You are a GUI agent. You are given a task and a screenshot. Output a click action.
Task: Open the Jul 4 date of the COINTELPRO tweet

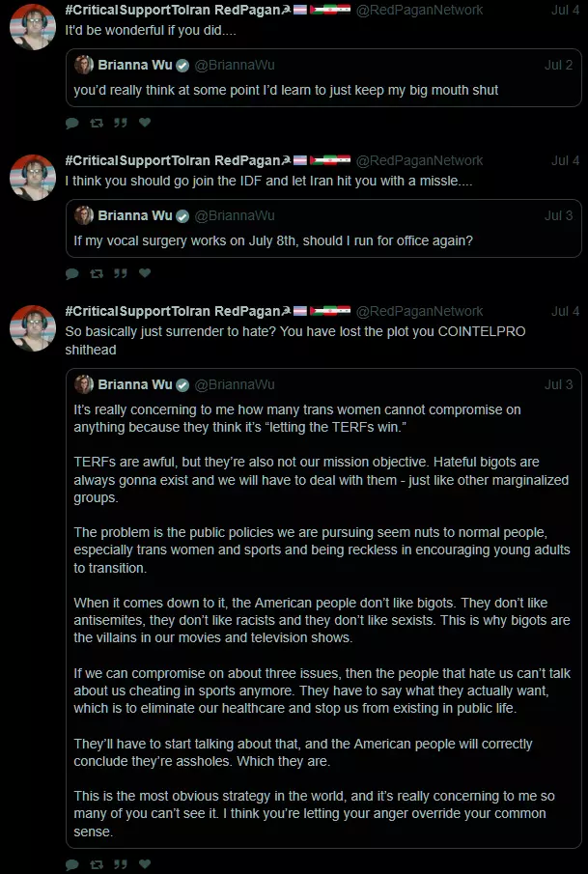tap(565, 311)
